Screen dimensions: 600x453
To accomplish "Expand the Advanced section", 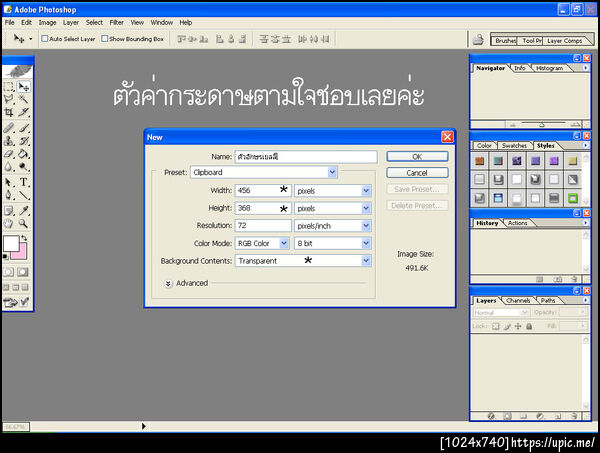I will [168, 284].
